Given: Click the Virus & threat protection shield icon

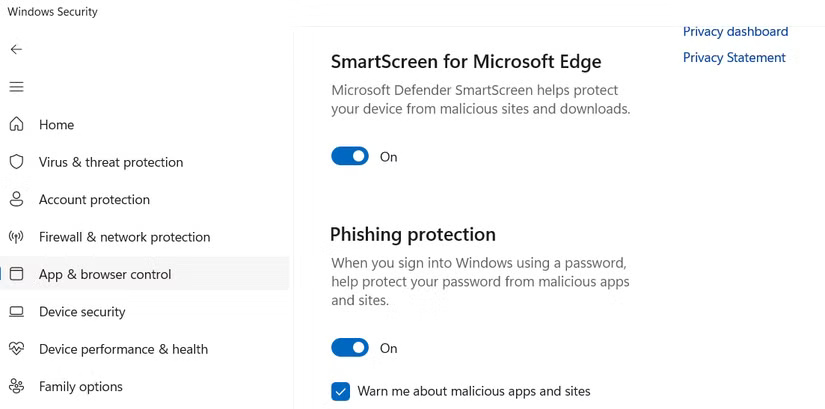Looking at the screenshot, I should pos(16,162).
